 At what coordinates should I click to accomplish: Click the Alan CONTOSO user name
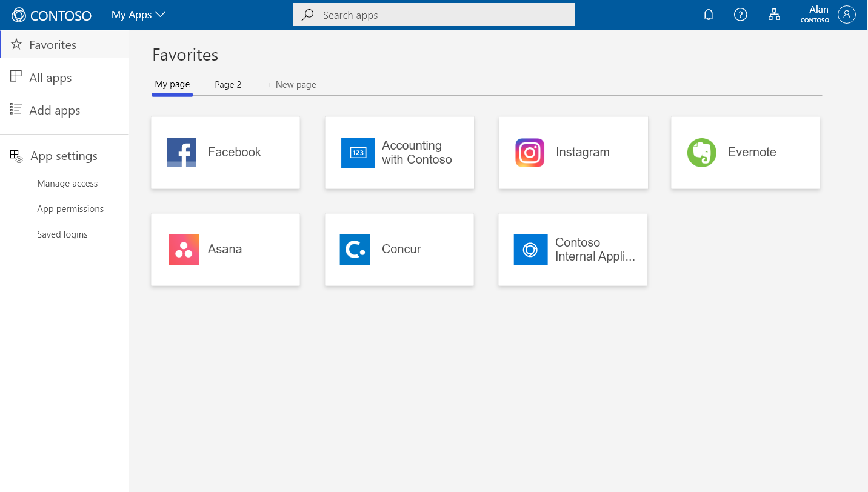[815, 15]
